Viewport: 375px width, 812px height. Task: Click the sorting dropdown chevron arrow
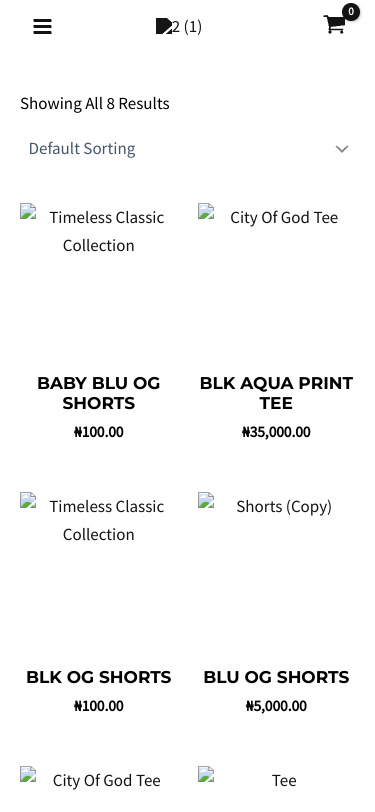pyautogui.click(x=342, y=149)
